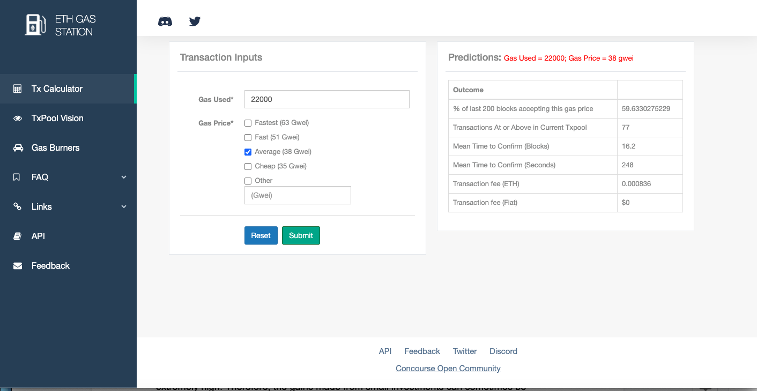Select Tx Calculator in sidebar

pos(68,89)
